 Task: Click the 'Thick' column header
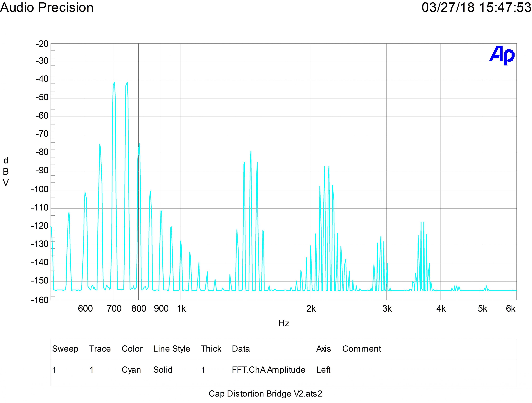(211, 349)
